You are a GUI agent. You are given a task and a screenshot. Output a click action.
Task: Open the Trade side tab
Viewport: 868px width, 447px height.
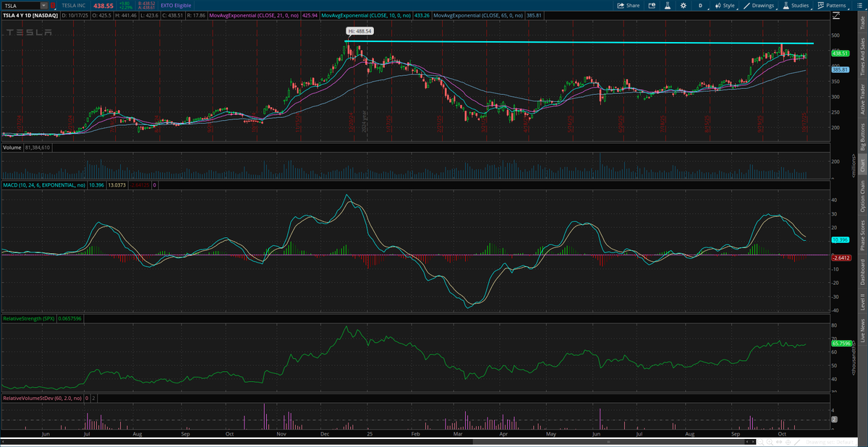click(x=861, y=22)
